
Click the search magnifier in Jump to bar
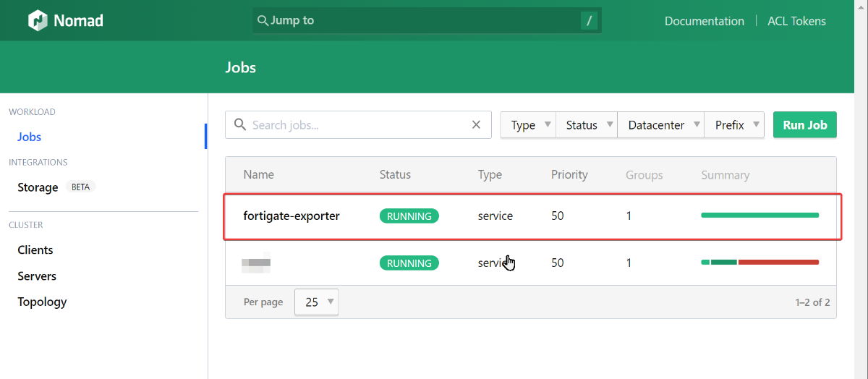coord(263,20)
